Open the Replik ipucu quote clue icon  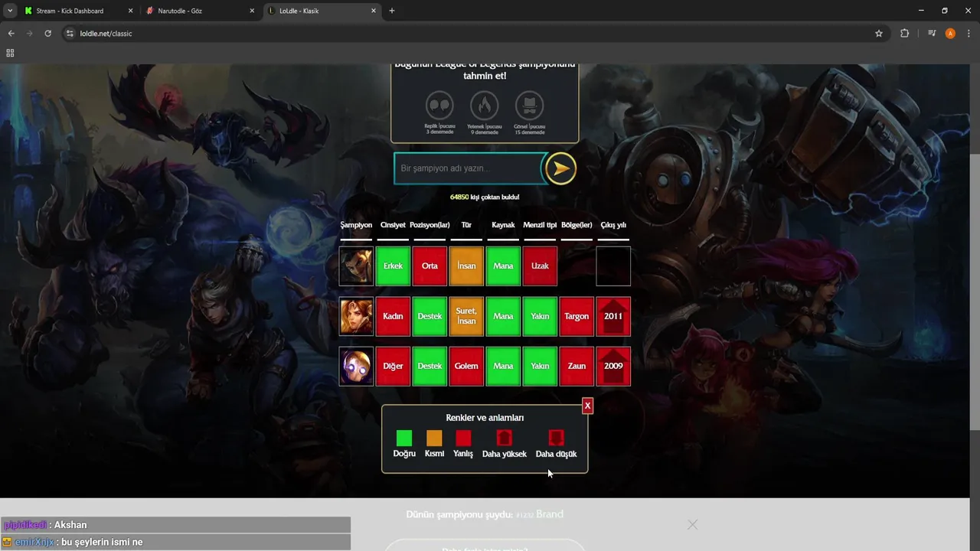[439, 106]
